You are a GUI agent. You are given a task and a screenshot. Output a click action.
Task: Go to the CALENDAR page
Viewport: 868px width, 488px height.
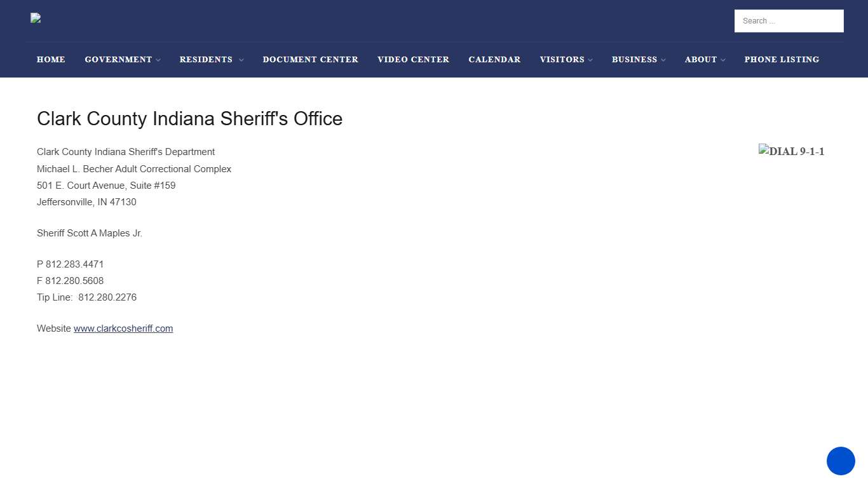494,59
